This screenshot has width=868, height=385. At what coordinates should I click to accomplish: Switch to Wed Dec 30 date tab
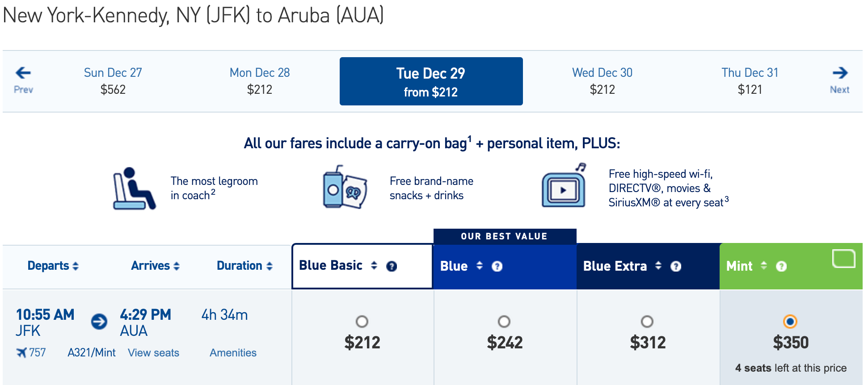(x=602, y=81)
